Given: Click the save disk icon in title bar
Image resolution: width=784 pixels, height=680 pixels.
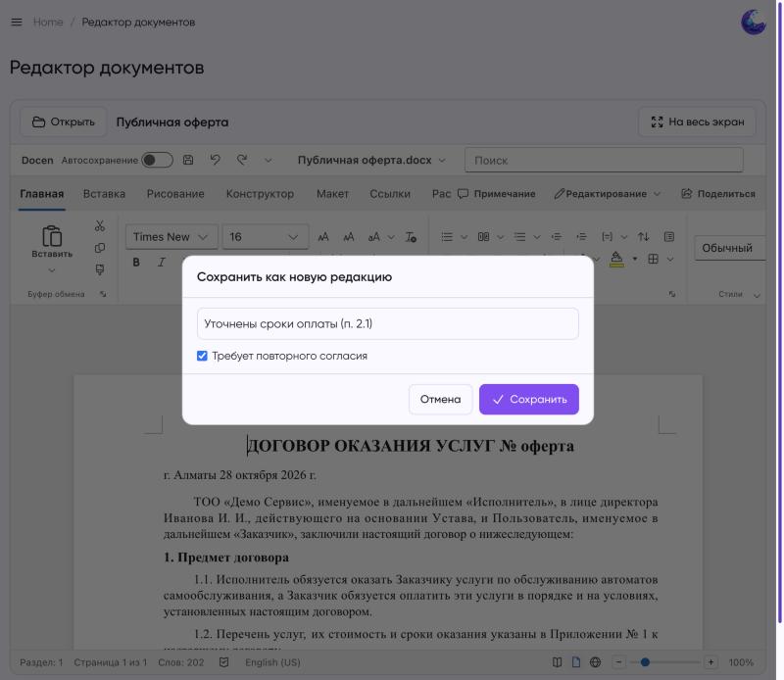Looking at the screenshot, I should [188, 160].
